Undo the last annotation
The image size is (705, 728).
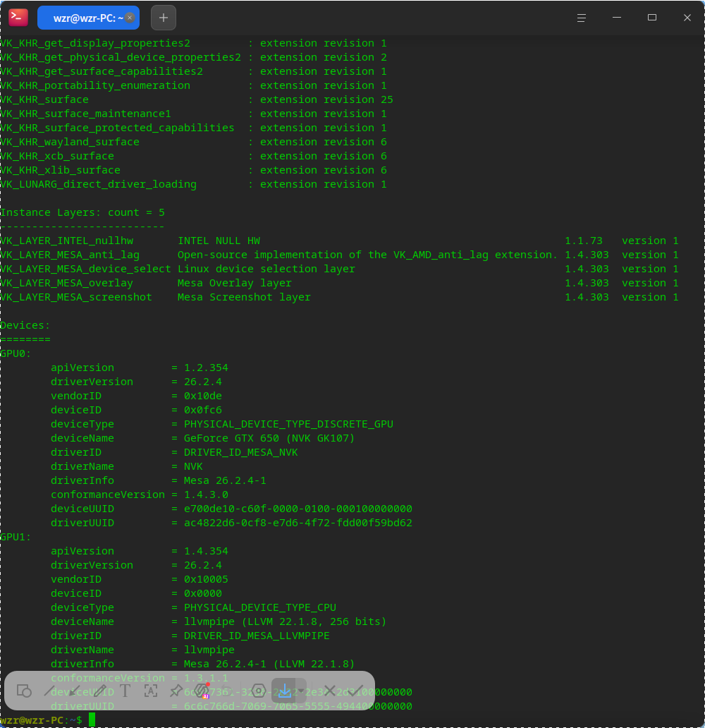pos(226,691)
